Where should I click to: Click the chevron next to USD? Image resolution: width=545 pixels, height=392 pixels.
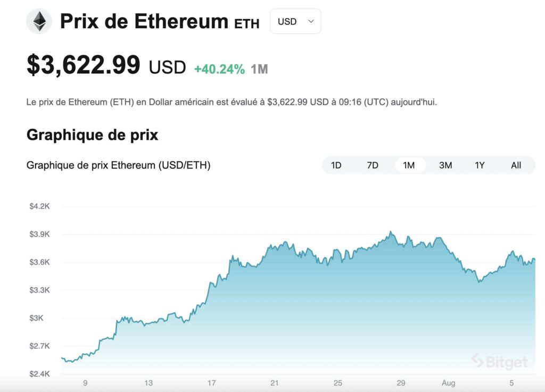click(310, 21)
